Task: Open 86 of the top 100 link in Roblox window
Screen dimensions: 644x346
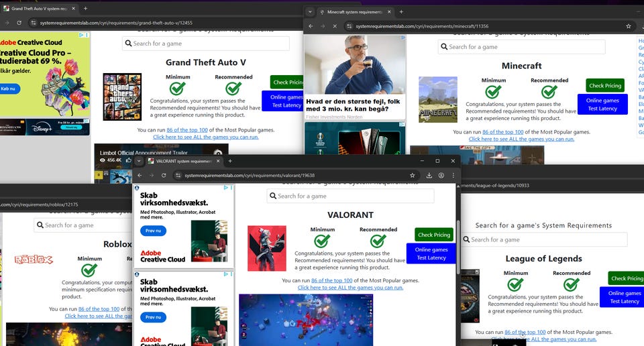Action: coord(99,309)
